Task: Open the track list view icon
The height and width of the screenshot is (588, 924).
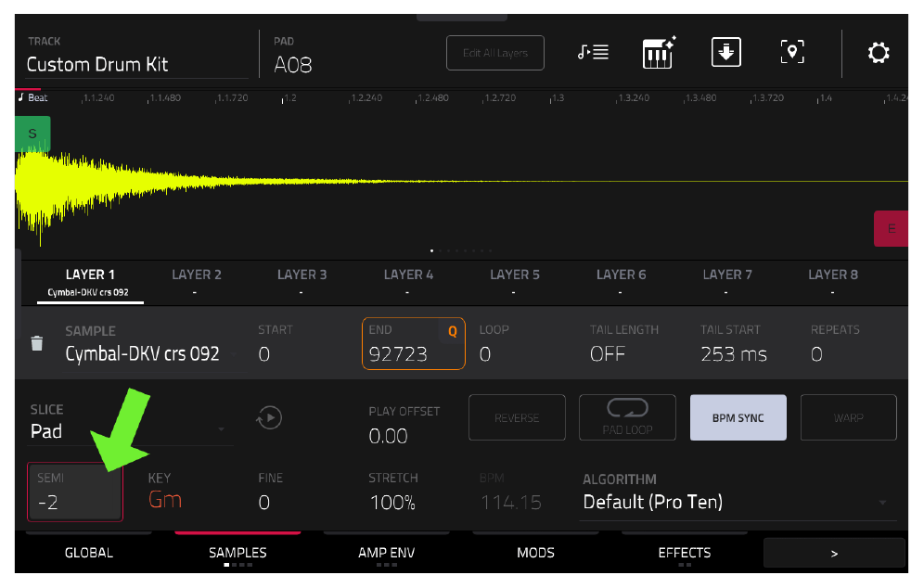Action: click(593, 53)
